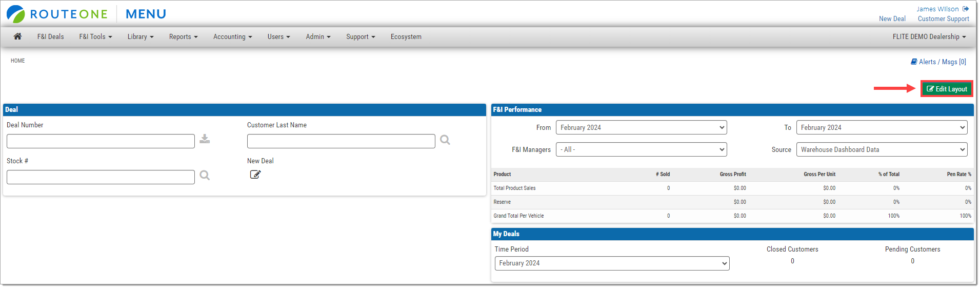
Task: Click the HOME breadcrumb
Action: coord(18,61)
